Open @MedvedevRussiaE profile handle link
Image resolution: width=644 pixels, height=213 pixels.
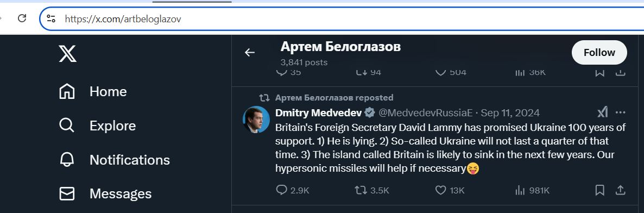(x=426, y=112)
